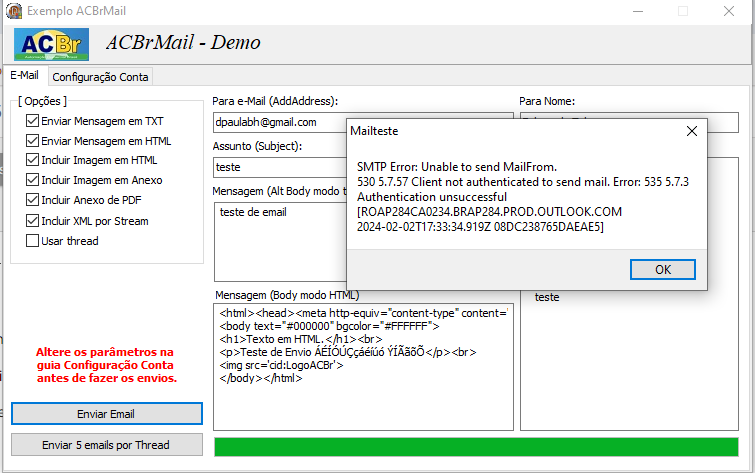Viewport: 755px width, 473px height.
Task: Click the Alt Body text message area
Action: 281,242
